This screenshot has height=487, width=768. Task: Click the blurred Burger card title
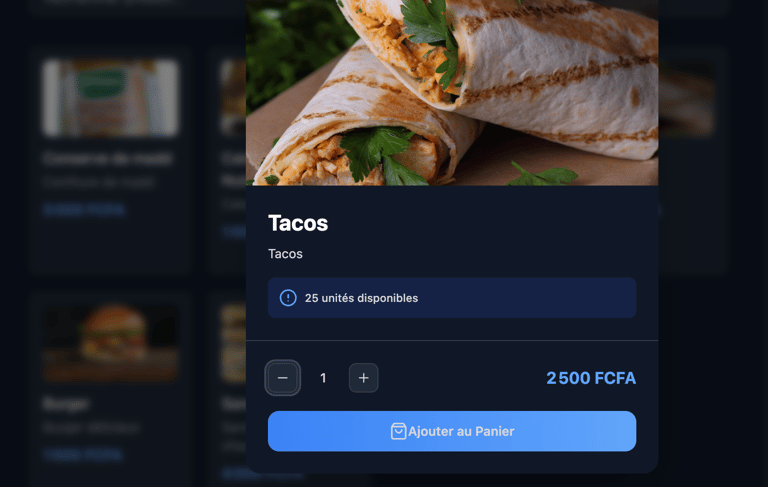[x=66, y=404]
